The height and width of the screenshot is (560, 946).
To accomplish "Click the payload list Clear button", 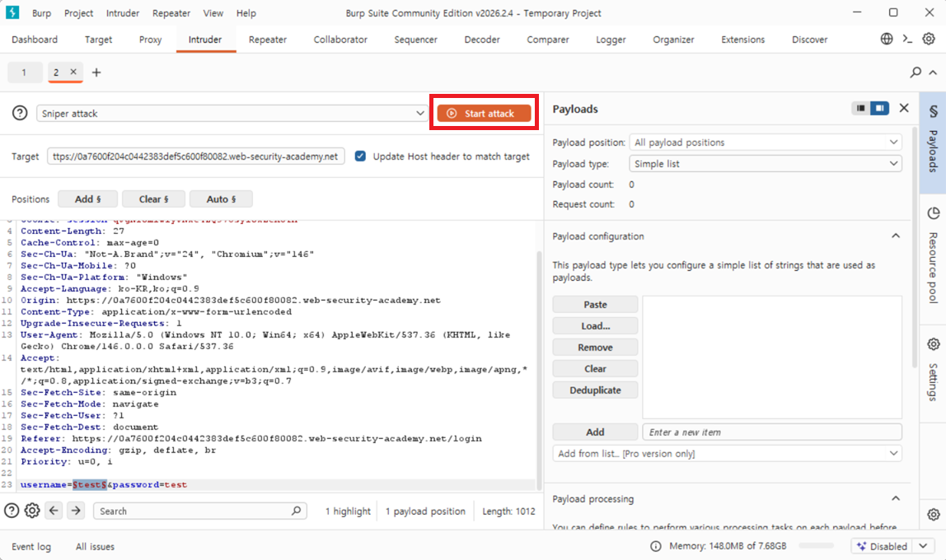I will coord(595,368).
